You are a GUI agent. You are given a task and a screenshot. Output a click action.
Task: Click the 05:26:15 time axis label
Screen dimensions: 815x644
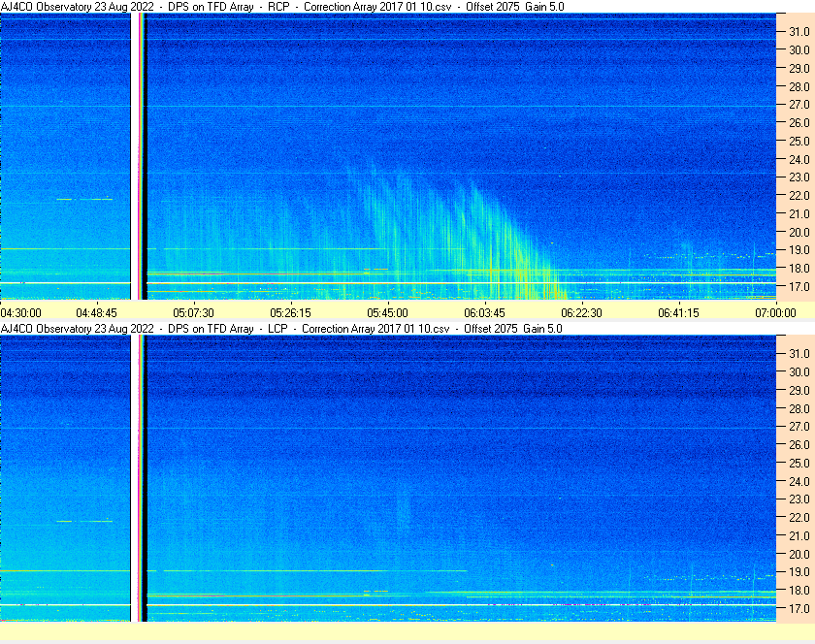290,313
